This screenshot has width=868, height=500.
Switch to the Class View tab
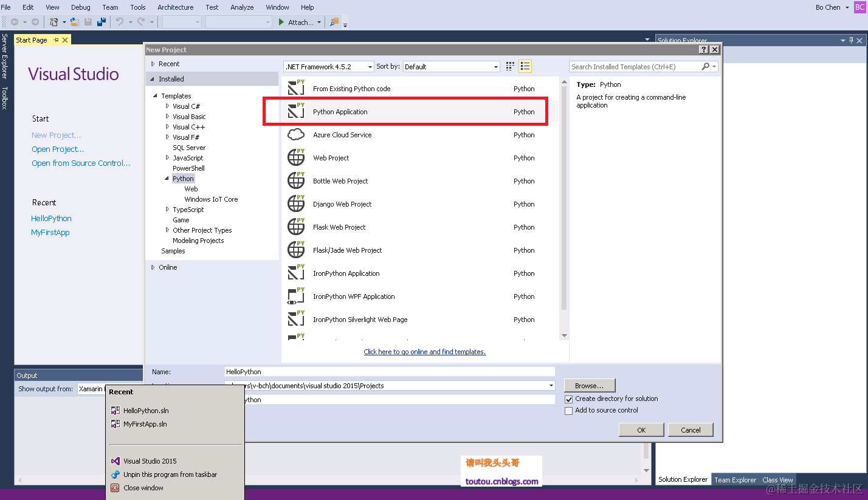777,479
